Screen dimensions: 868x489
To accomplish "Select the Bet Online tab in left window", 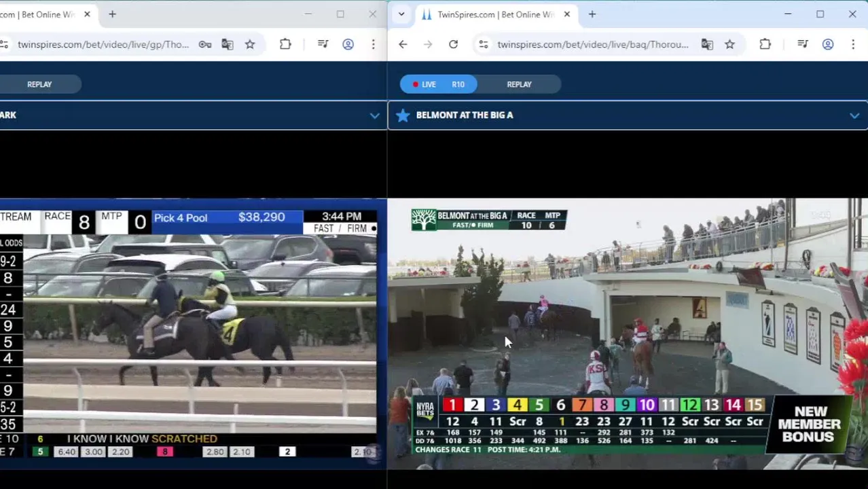I will 39,14.
